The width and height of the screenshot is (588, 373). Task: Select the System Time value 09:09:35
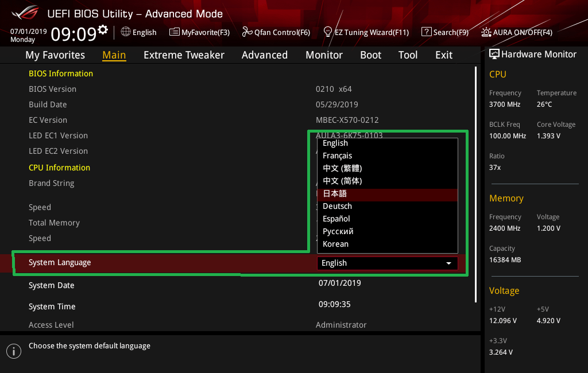click(x=335, y=304)
